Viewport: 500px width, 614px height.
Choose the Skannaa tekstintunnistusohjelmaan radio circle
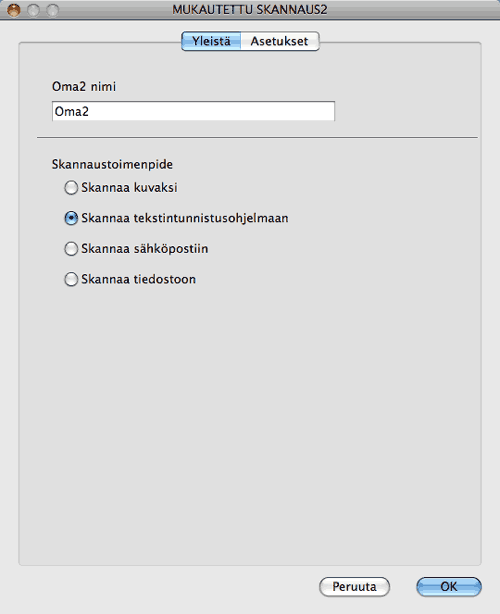click(x=71, y=218)
